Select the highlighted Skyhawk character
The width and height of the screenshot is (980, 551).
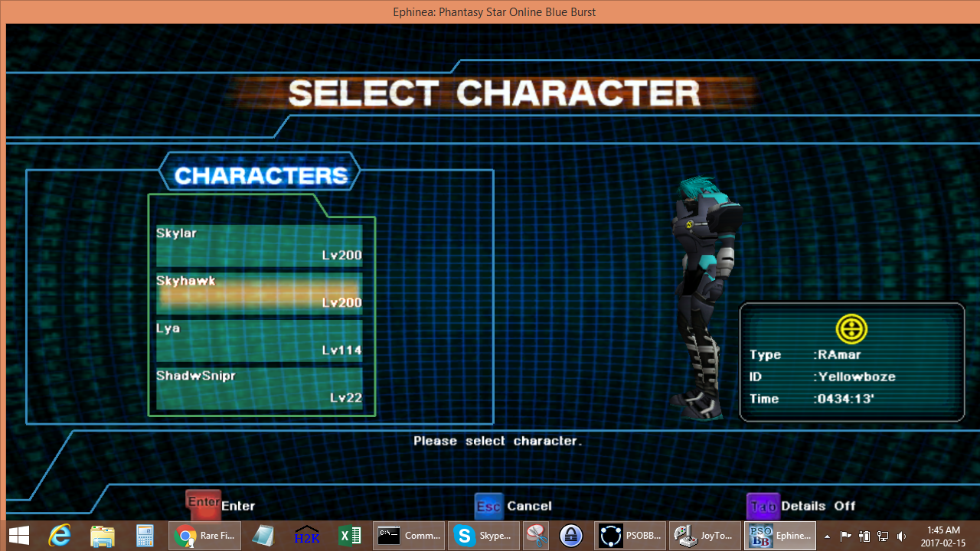(x=259, y=292)
